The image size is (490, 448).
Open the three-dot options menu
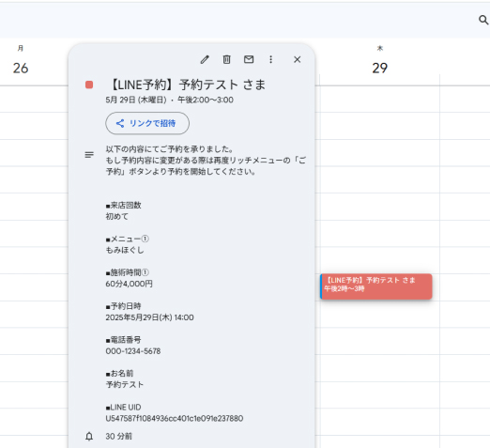[271, 59]
